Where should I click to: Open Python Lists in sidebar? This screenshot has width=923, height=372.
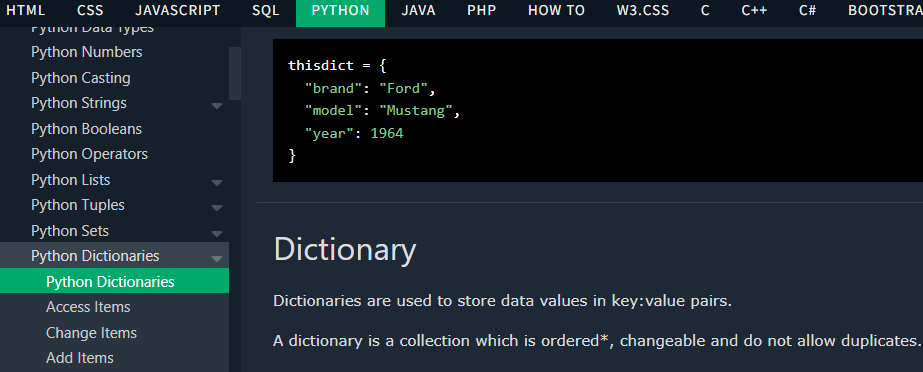coord(70,180)
